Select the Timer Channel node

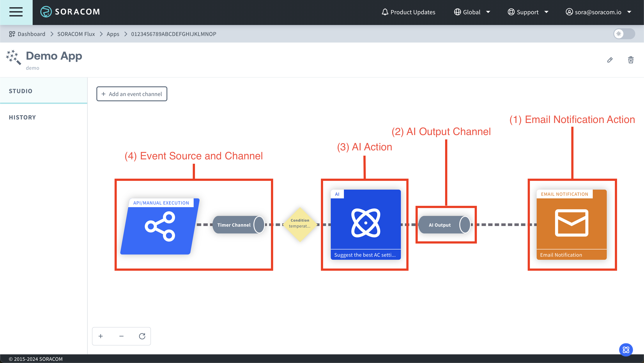[239, 225]
